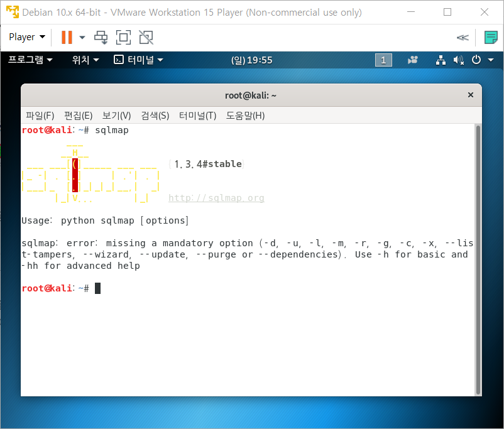Open the 파일(F) menu

40,116
